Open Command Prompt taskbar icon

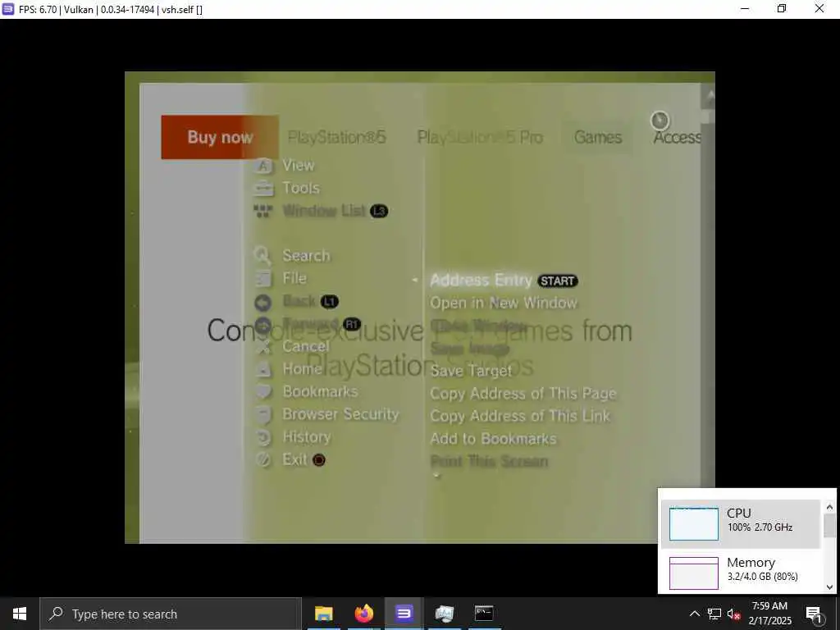click(484, 614)
